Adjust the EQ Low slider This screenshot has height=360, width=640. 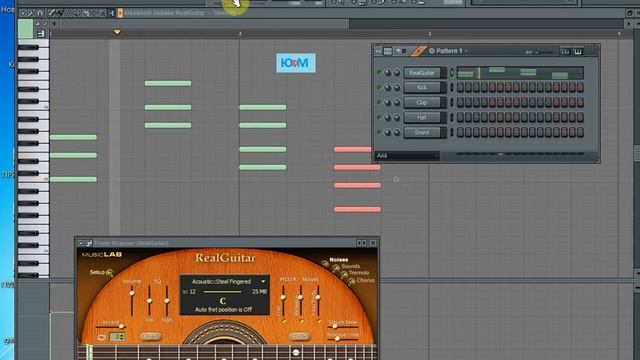(149, 301)
